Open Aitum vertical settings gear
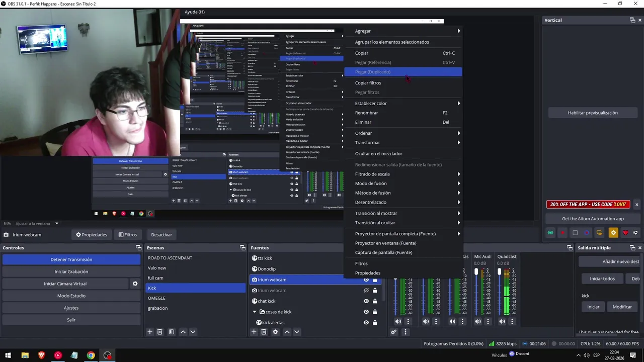644x362 pixels. [613, 233]
